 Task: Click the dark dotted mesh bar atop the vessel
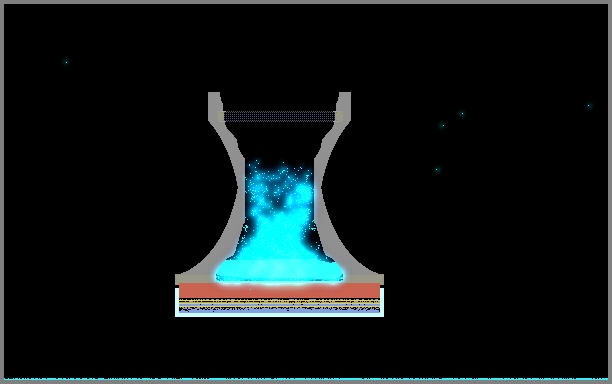pyautogui.click(x=279, y=116)
